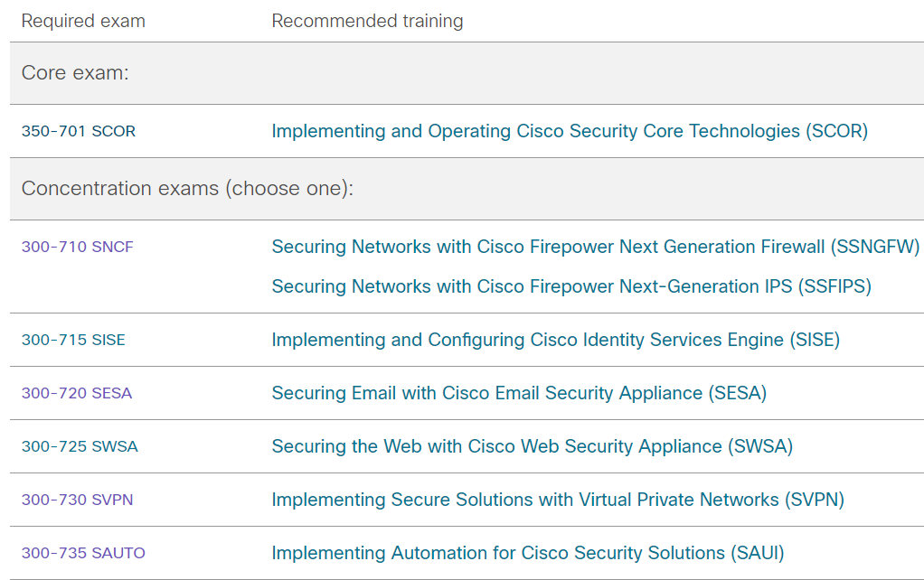This screenshot has width=924, height=580.
Task: Open Implementing Secure Solutions with Virtual Private Networks
Action: 557,500
